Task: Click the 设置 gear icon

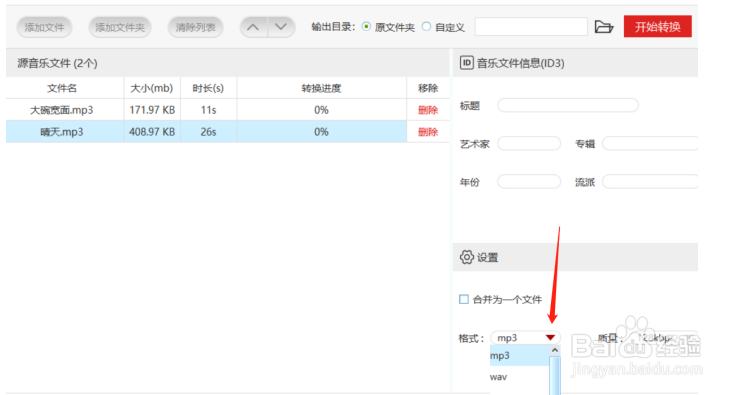Action: 467,257
